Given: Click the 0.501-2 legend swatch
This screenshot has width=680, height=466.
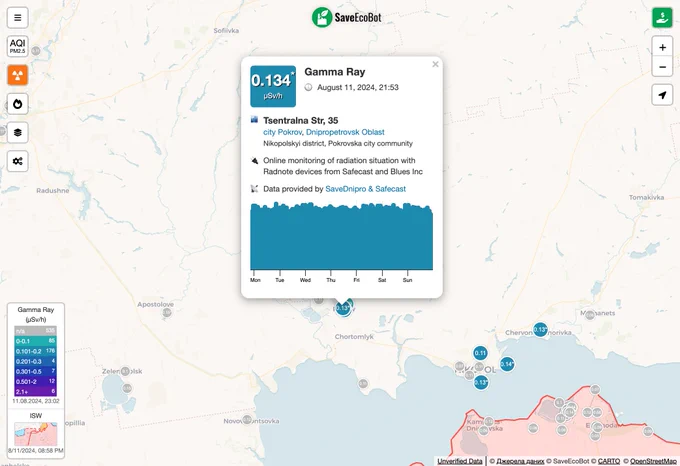Looking at the screenshot, I should [35, 381].
